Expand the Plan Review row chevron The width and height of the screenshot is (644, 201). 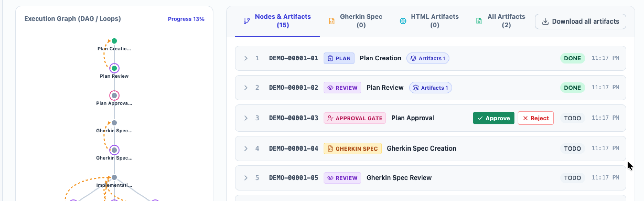coord(246,88)
